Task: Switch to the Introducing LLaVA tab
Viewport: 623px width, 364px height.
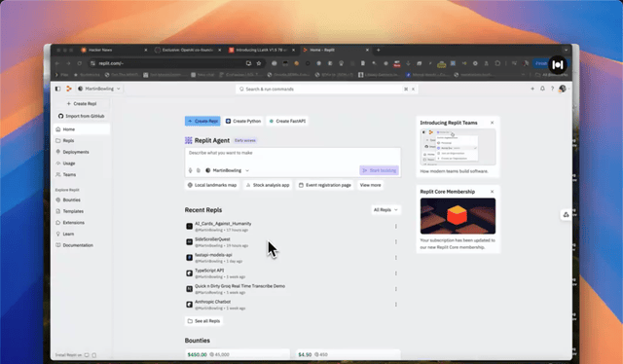Action: click(x=262, y=50)
